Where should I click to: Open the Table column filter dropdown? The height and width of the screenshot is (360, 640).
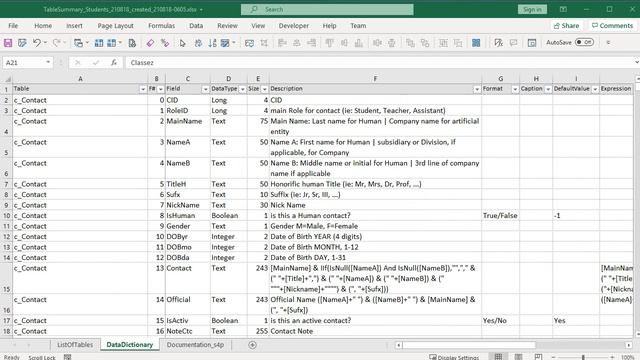point(143,89)
